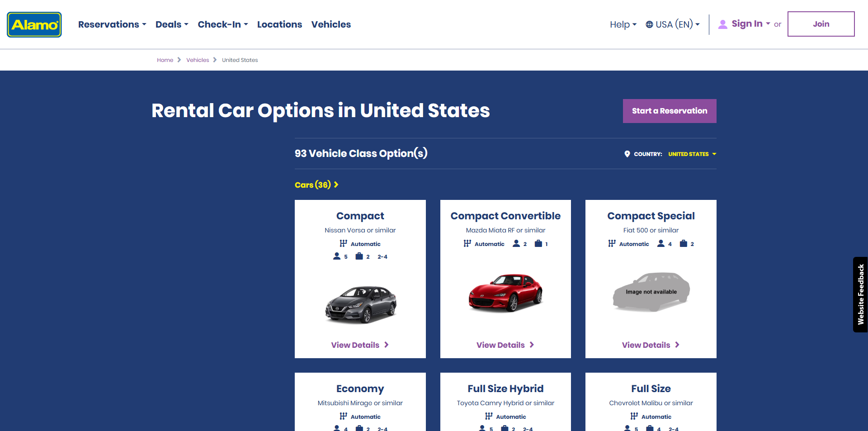Click the globe icon next to USA (EN)
The height and width of the screenshot is (431, 868).
pyautogui.click(x=649, y=24)
